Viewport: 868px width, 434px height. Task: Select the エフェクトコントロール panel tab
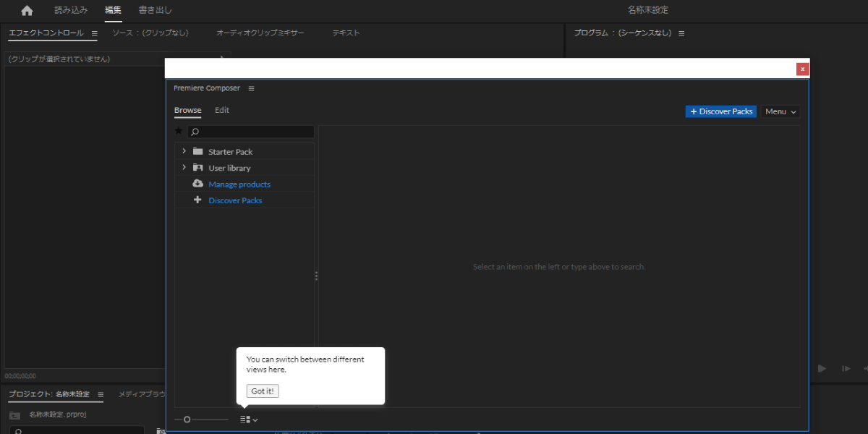point(46,33)
